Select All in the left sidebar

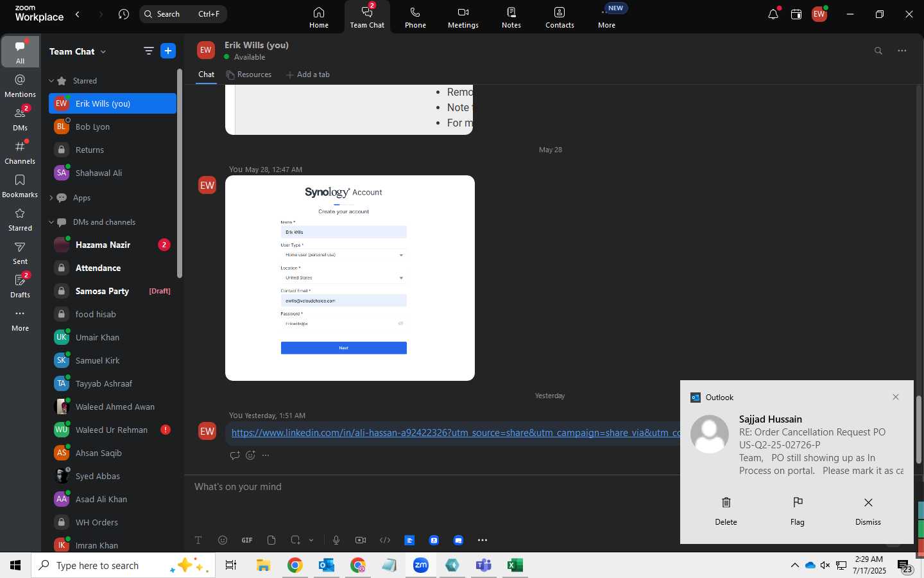pyautogui.click(x=20, y=51)
